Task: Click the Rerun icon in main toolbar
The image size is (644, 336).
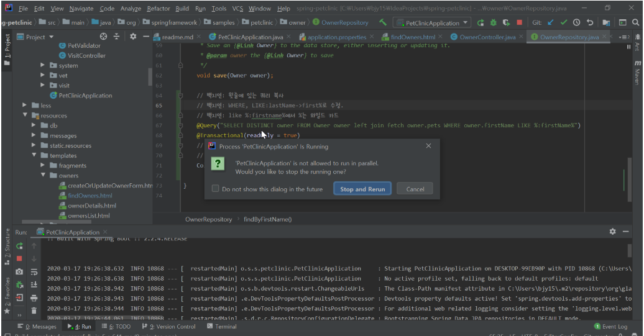Action: pyautogui.click(x=481, y=22)
